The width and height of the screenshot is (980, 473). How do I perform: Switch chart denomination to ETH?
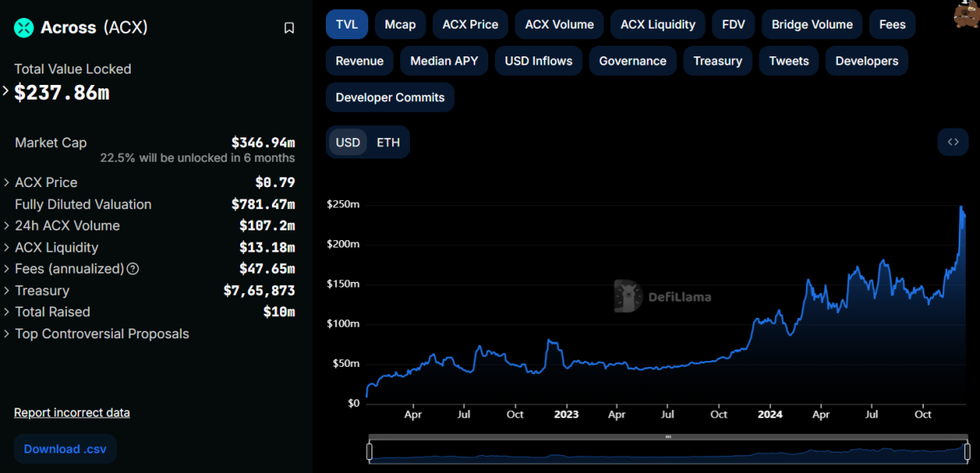coord(389,142)
